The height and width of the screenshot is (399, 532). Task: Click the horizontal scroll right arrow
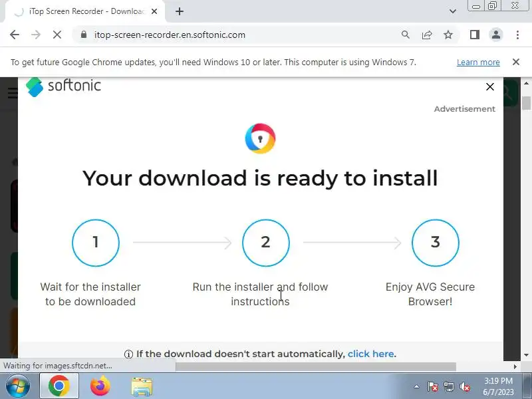pyautogui.click(x=515, y=367)
